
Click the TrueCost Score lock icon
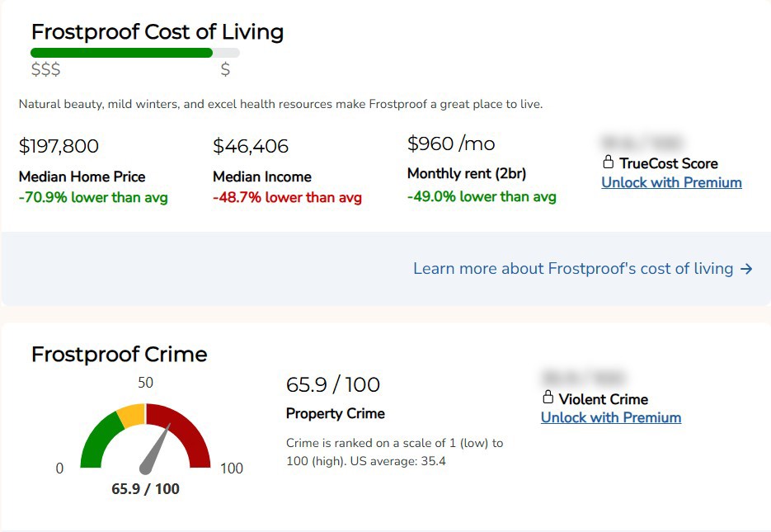[x=609, y=162]
